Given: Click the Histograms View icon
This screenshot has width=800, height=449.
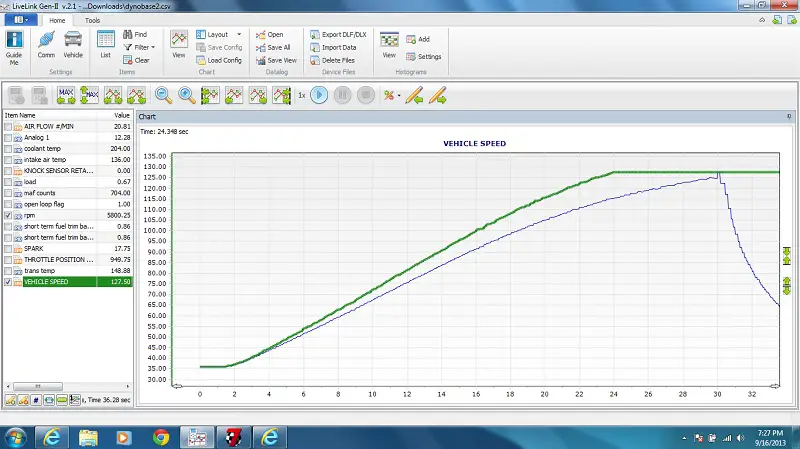Looking at the screenshot, I should [389, 45].
